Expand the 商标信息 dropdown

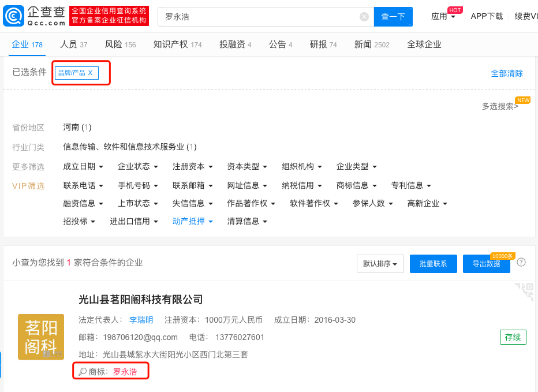(x=357, y=185)
